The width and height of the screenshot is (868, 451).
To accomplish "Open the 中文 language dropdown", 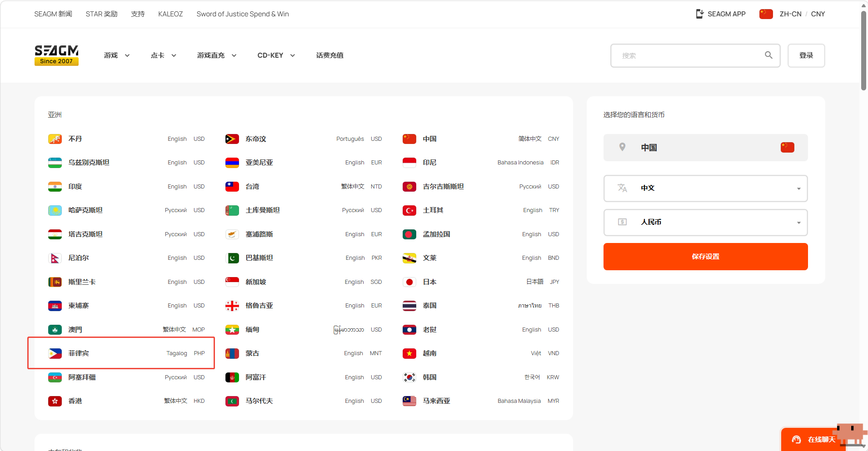I will click(x=705, y=188).
